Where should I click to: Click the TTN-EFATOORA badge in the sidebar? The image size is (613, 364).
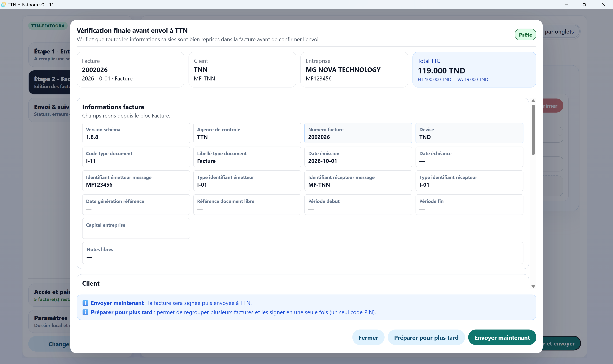pos(48,26)
